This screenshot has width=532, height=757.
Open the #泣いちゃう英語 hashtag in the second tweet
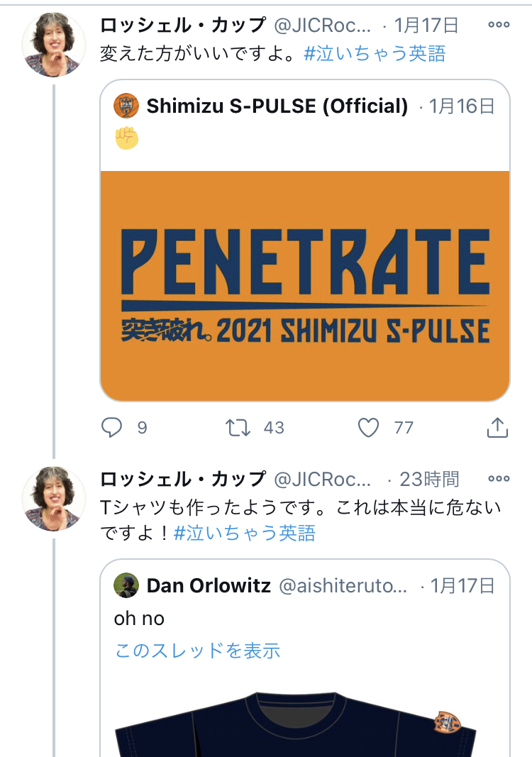[x=244, y=533]
